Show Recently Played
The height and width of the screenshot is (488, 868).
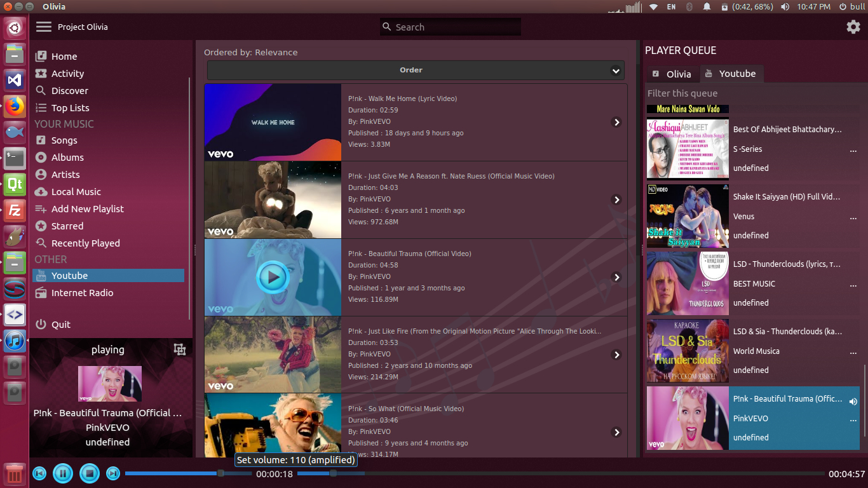(x=109, y=243)
